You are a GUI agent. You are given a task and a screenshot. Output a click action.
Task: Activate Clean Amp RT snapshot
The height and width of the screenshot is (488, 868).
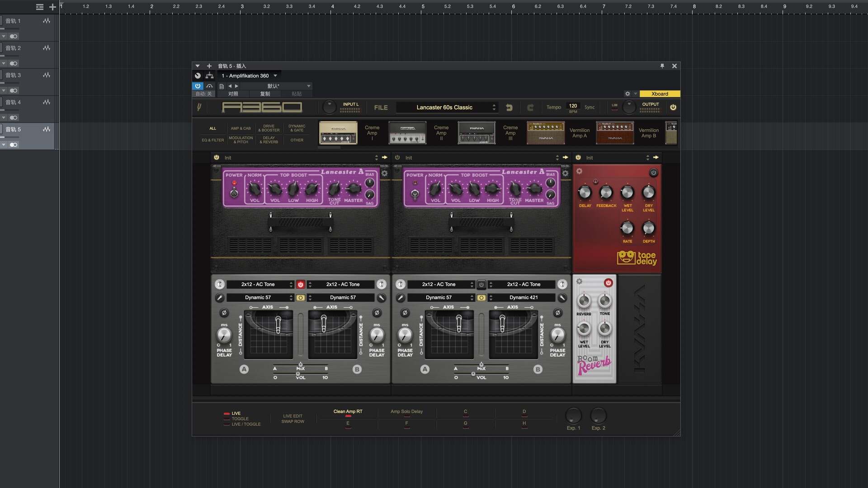click(x=348, y=412)
